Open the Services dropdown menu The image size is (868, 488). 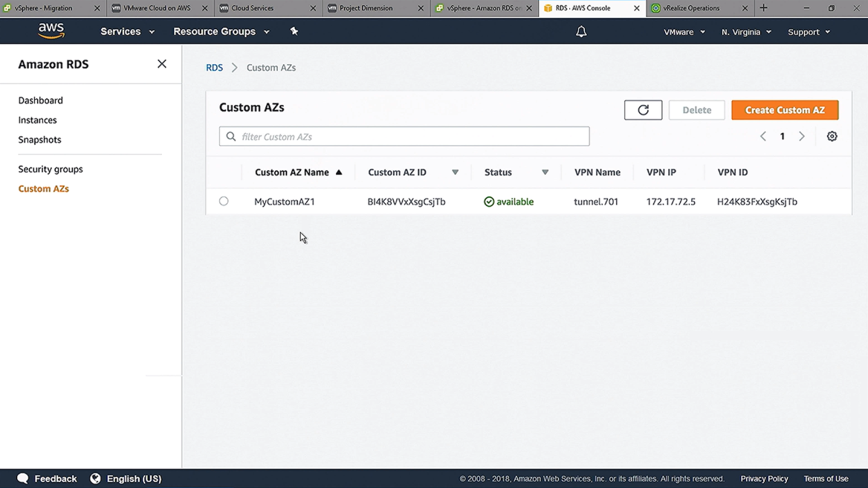pos(127,31)
